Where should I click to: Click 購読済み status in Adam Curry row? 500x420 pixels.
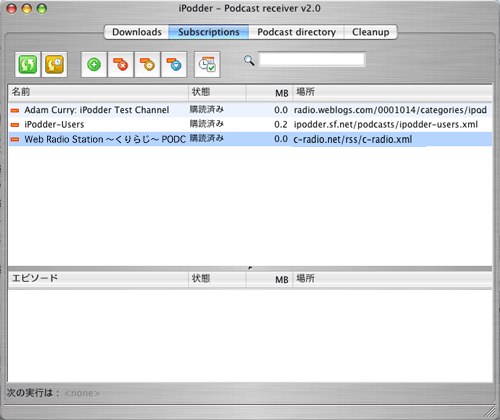point(207,109)
